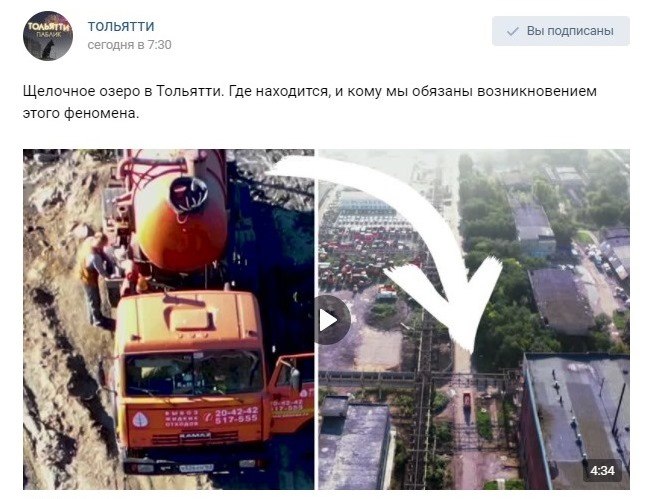Click the Вы подписаны subscription button

coord(561,31)
